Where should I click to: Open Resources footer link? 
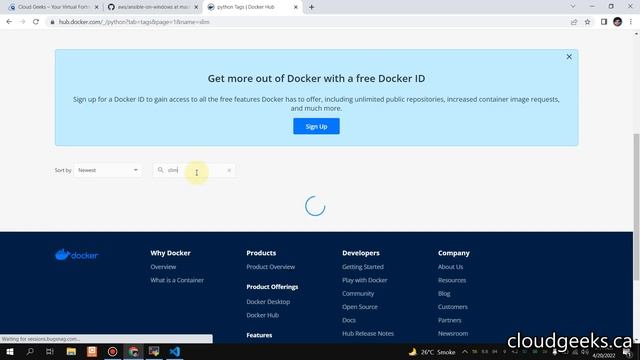click(x=452, y=280)
